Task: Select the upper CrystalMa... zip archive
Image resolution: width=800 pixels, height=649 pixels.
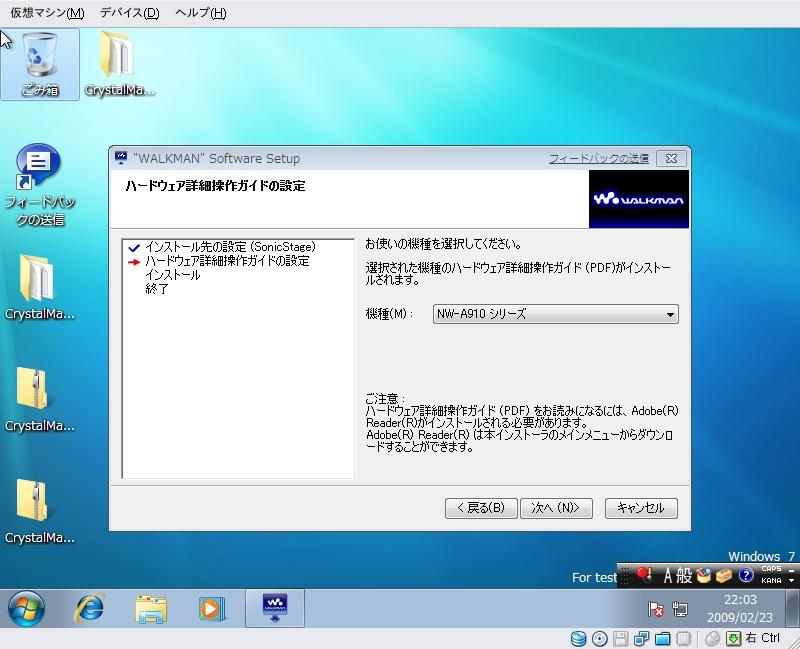Action: (40, 400)
